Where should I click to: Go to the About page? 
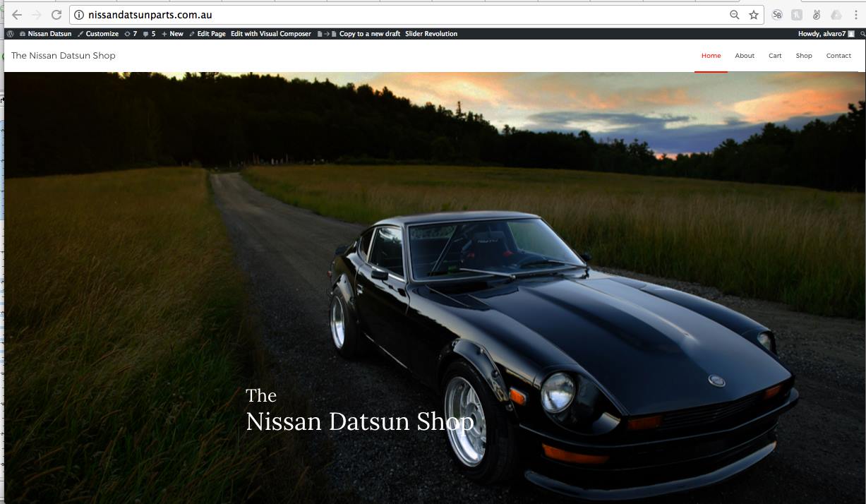click(745, 56)
